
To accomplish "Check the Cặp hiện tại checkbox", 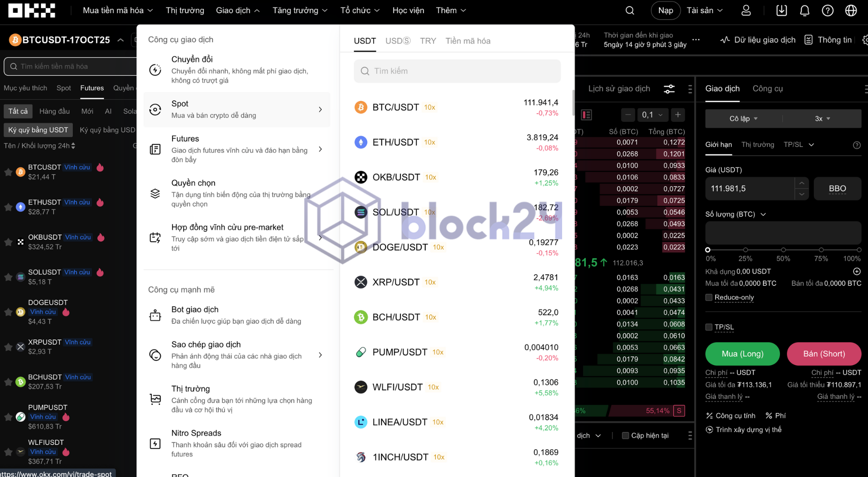I will coord(625,435).
